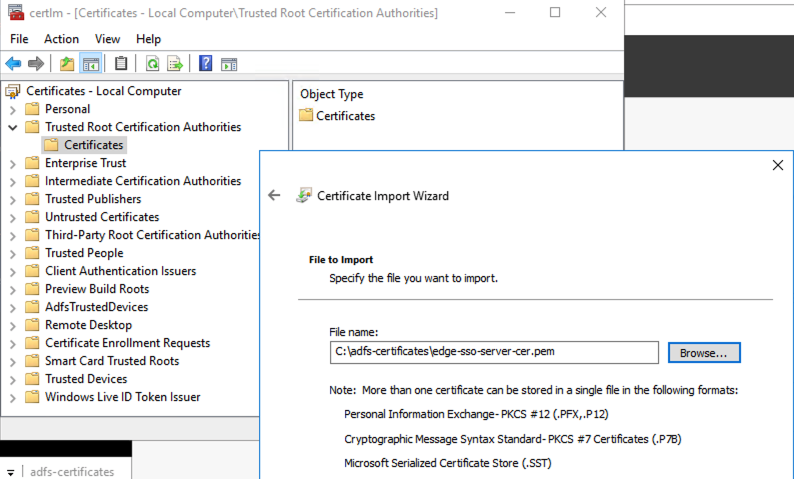Screen dimensions: 794x479
Task: Expand the Intermediate Certification Authorities node
Action: [x=12, y=182]
